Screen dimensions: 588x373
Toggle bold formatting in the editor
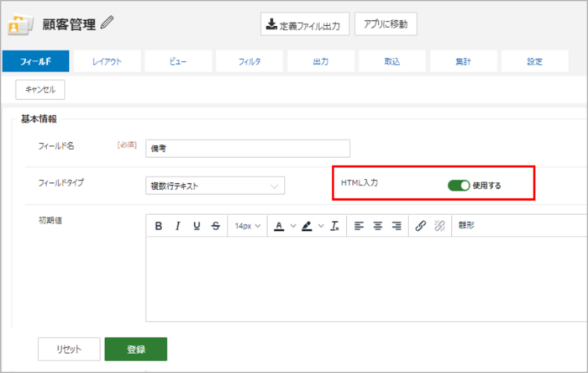pyautogui.click(x=159, y=226)
